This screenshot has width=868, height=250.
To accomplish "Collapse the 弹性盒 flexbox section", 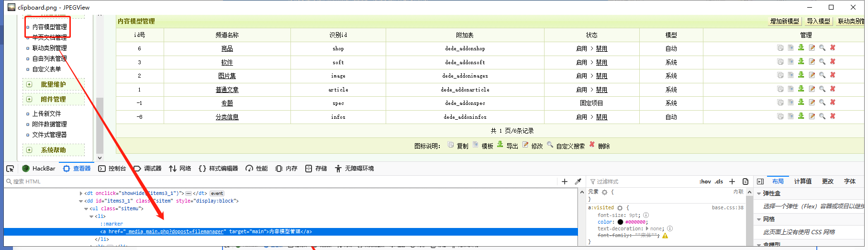I will (759, 193).
